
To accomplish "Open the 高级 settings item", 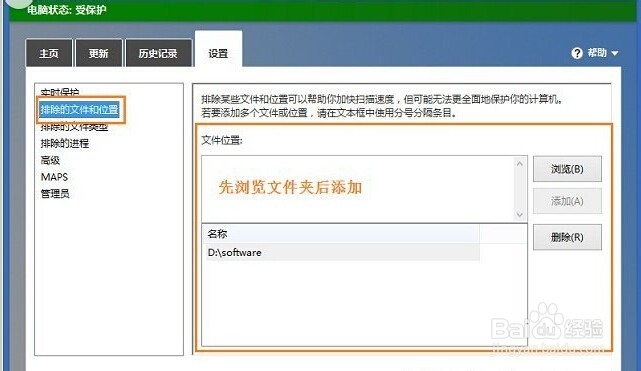I will tap(50, 160).
